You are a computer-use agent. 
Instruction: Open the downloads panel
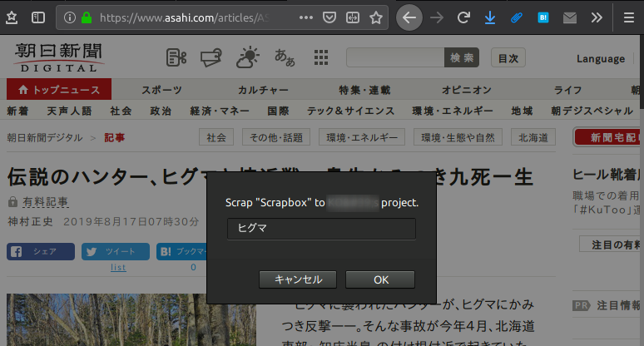click(x=489, y=17)
